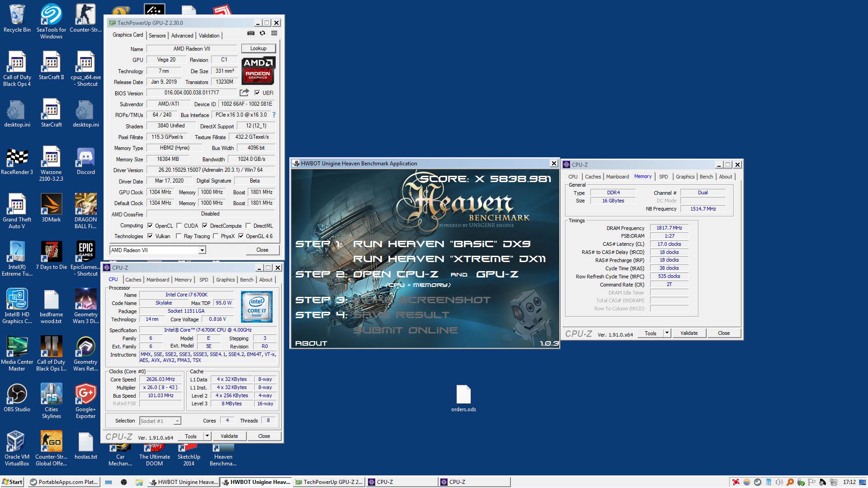Click the GPU-Z refresh icon
868x488 pixels.
(x=262, y=33)
